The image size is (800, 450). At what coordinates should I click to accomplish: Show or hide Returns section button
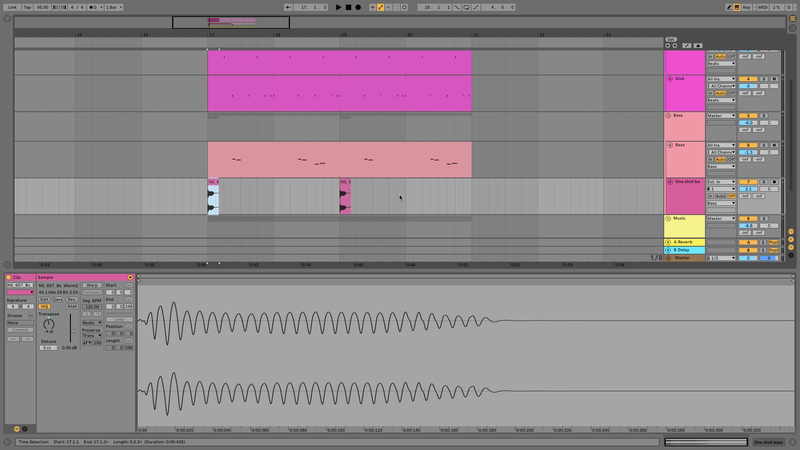(791, 239)
